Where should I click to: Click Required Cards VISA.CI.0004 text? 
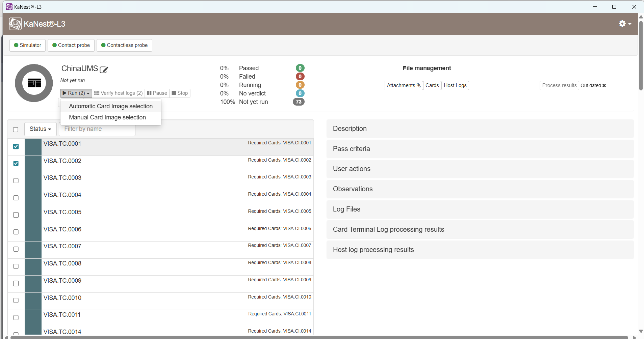coord(280,194)
